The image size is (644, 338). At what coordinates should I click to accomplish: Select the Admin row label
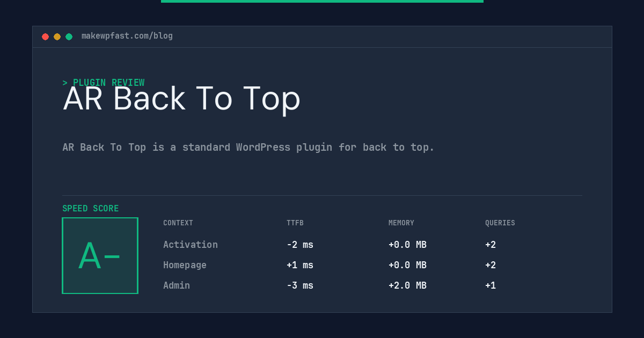(x=177, y=285)
